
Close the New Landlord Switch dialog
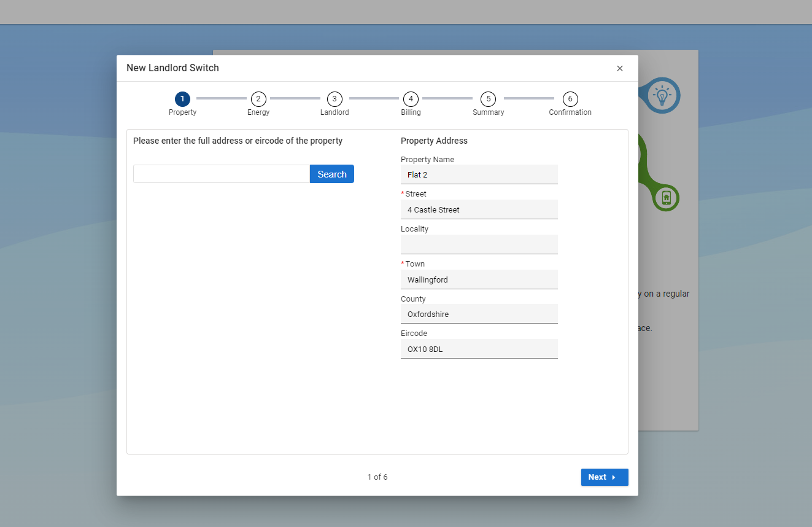pos(620,68)
